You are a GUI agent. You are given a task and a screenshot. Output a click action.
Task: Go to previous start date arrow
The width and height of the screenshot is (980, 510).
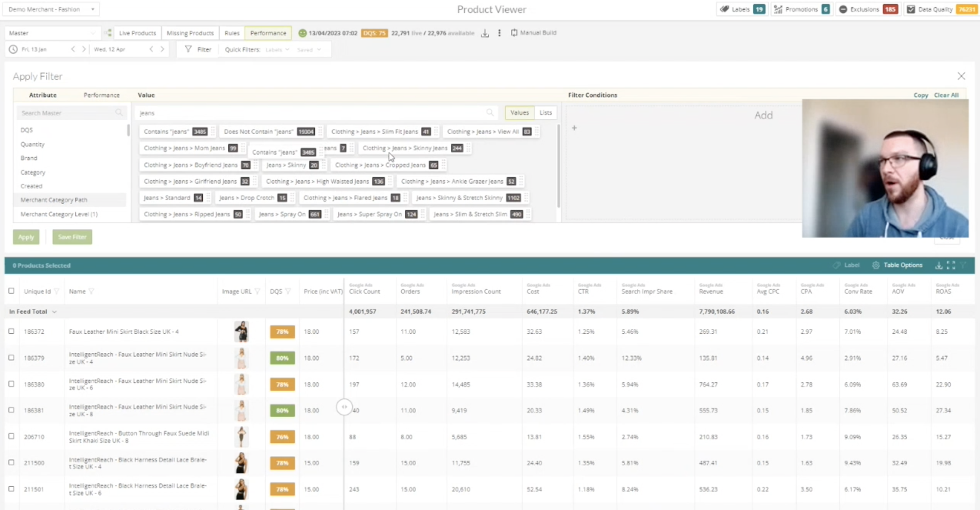[x=73, y=49]
